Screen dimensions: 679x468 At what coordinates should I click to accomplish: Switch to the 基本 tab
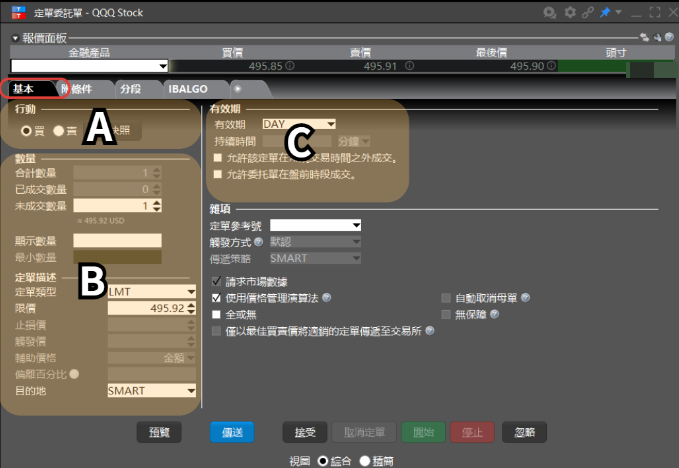tap(23, 89)
